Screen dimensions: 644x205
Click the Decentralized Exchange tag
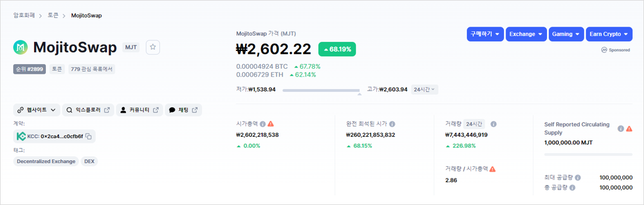[46, 161]
